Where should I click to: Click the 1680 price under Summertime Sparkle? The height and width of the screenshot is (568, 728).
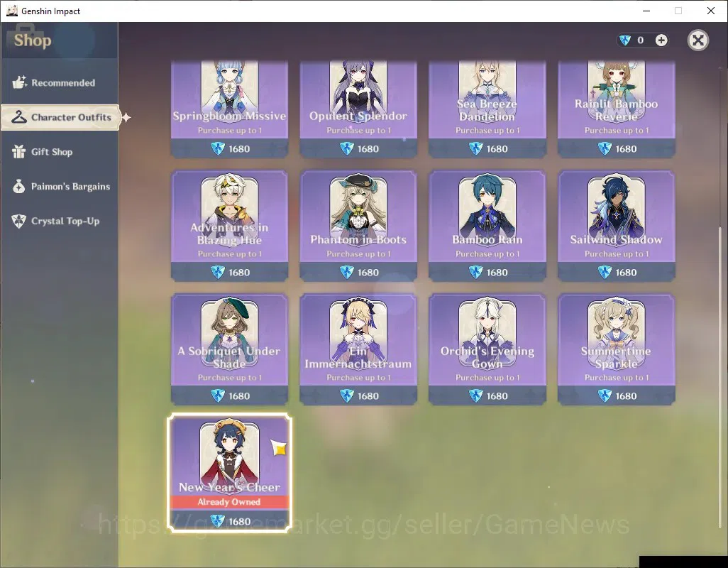626,396
